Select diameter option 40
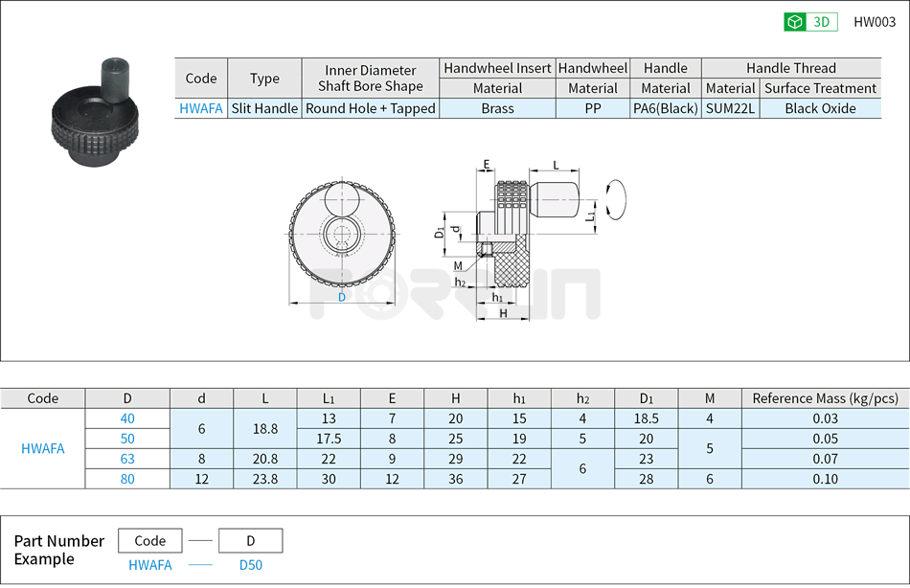This screenshot has width=910, height=588. pos(128,418)
